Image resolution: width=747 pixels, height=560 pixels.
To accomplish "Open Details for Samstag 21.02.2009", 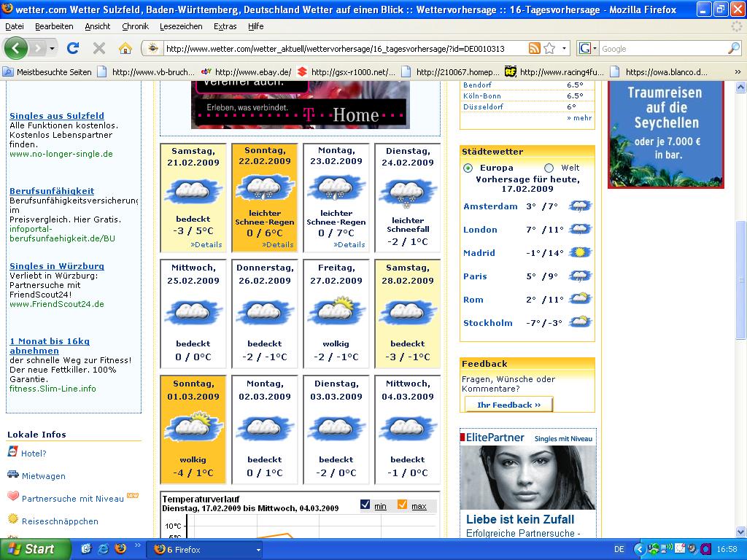I will pos(206,244).
